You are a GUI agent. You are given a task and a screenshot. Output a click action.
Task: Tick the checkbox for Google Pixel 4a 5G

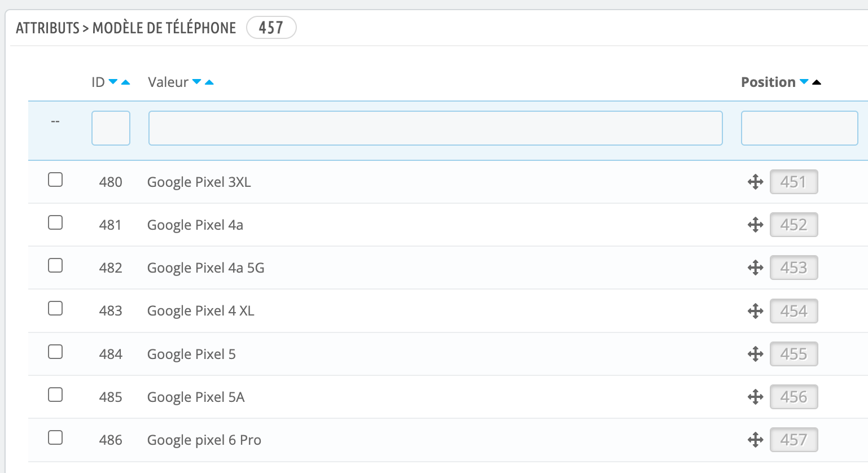click(55, 265)
